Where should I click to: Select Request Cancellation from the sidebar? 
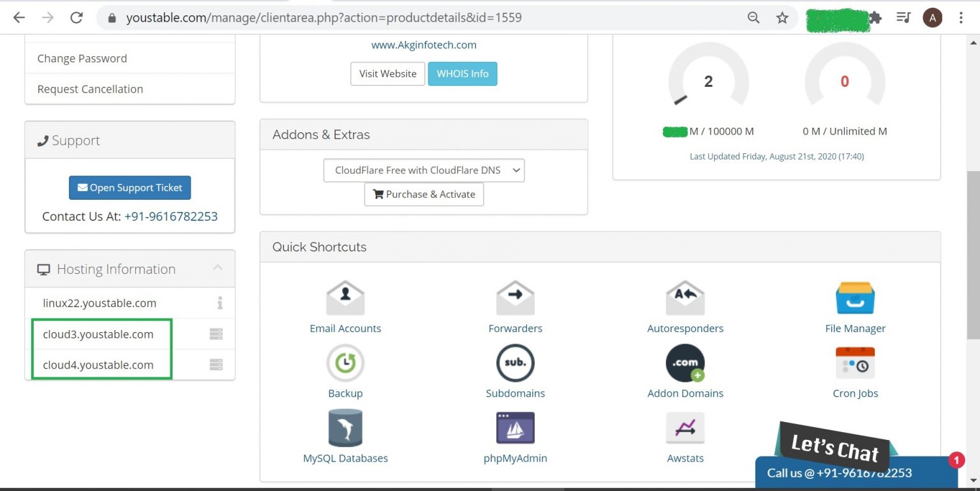coord(89,89)
